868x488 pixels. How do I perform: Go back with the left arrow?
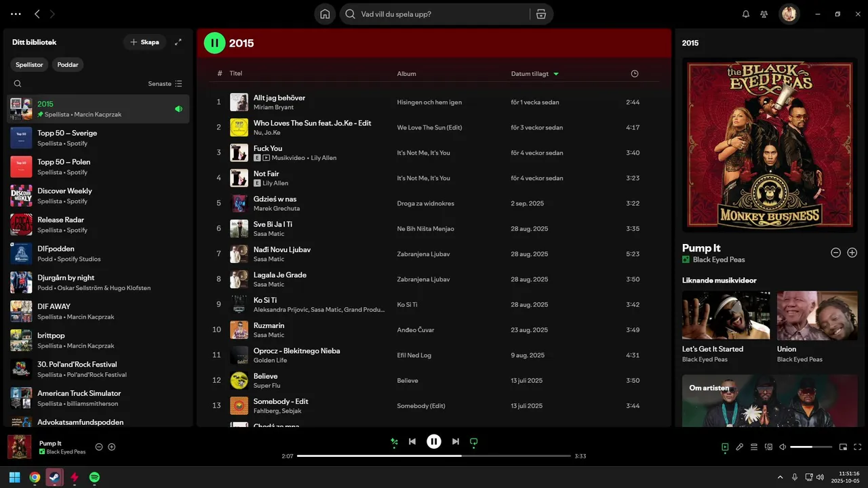pos(37,14)
